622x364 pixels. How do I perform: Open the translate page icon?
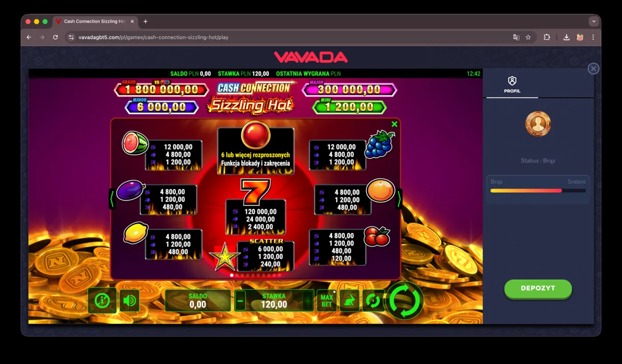pos(516,37)
